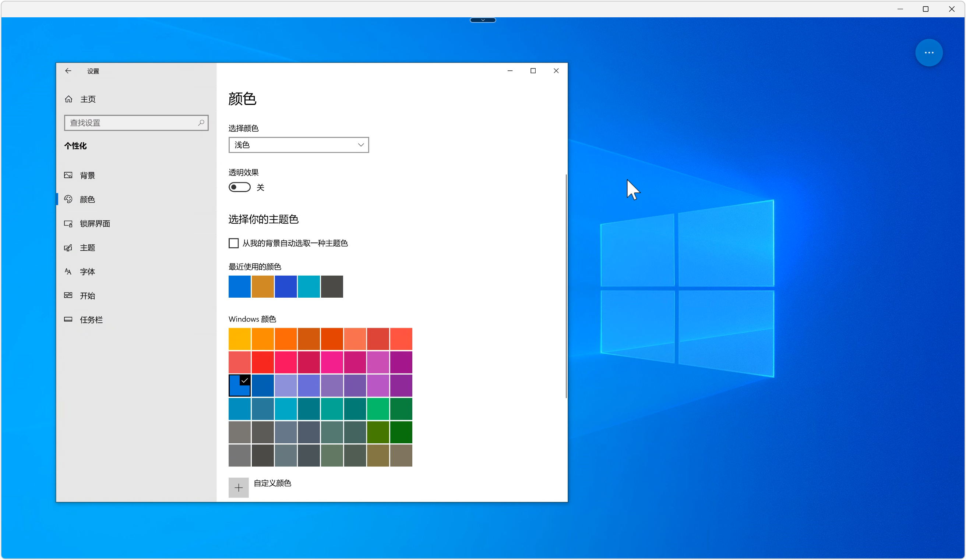Open the 选择颜色 dropdown showing 浅色
This screenshot has width=966, height=560.
coord(299,145)
